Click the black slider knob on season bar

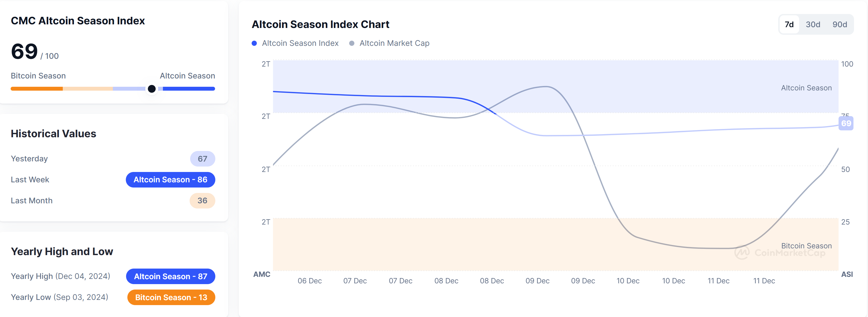[152, 89]
